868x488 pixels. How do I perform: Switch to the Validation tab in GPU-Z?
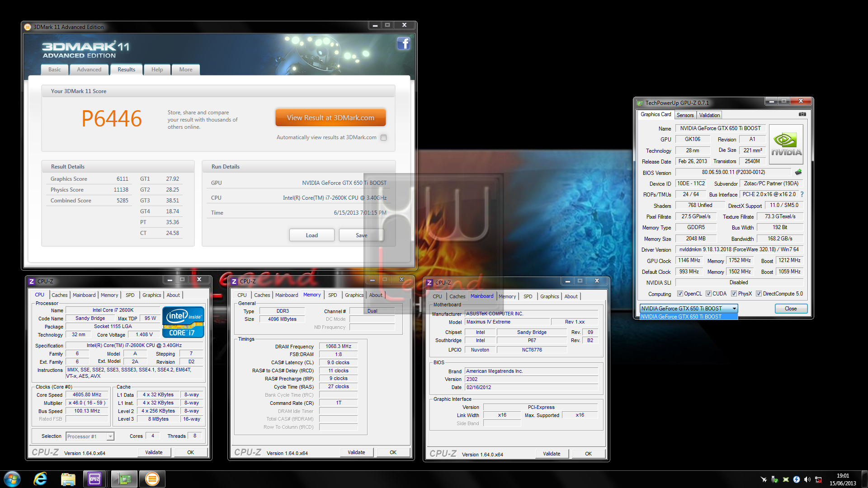point(709,115)
